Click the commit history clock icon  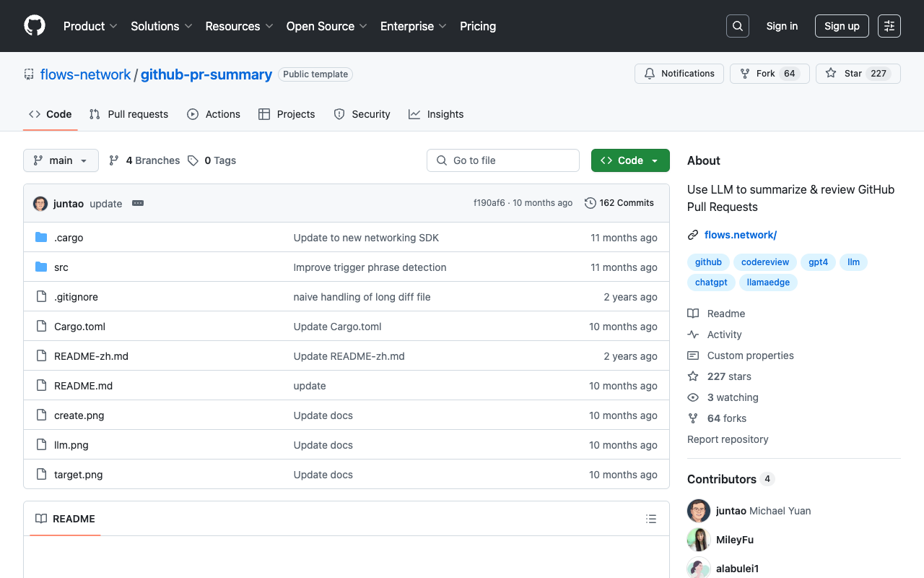point(590,203)
